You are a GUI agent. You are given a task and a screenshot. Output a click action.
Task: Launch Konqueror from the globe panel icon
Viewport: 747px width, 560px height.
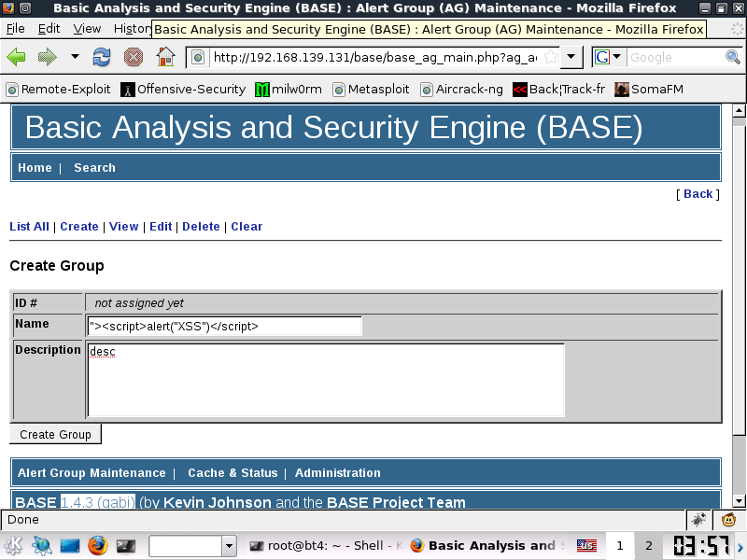tap(42, 546)
